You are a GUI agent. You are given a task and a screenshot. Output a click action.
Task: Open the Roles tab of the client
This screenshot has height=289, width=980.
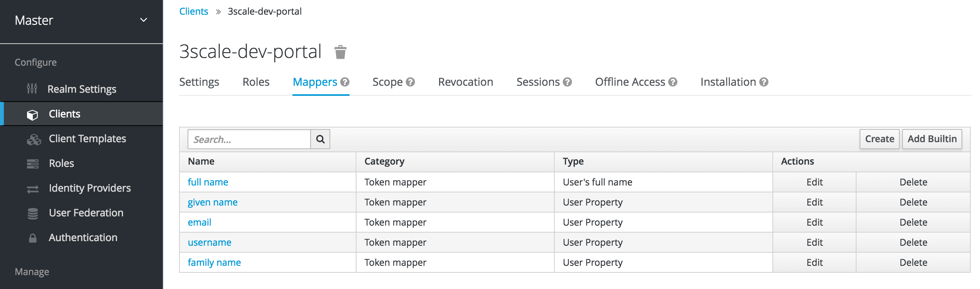pyautogui.click(x=256, y=82)
